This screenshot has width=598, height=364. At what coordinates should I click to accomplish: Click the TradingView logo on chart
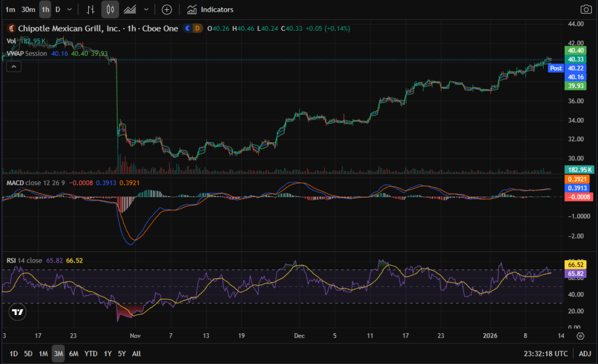click(x=18, y=312)
